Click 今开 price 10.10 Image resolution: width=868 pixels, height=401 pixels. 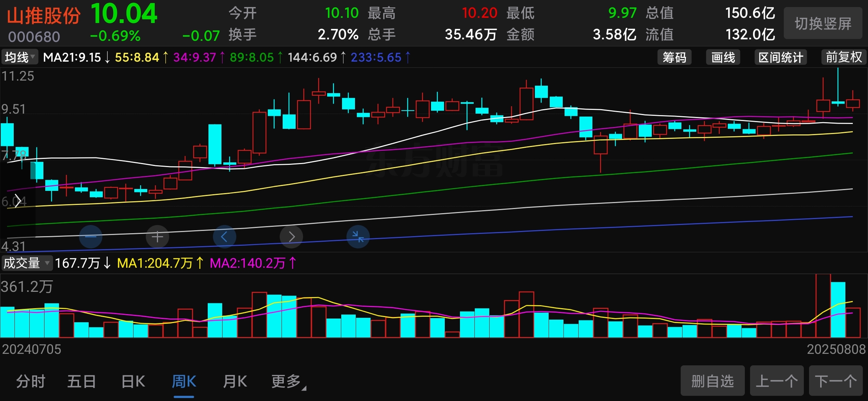click(342, 13)
